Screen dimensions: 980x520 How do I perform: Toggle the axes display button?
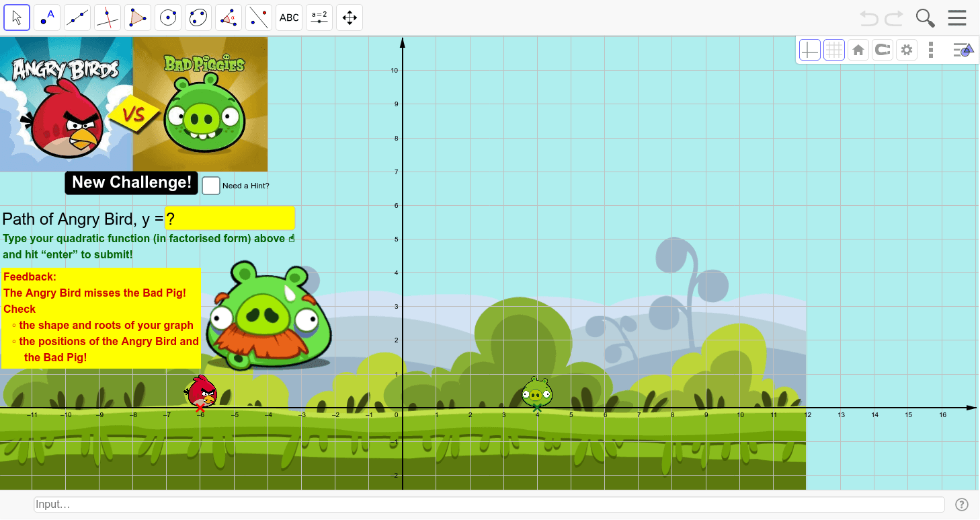point(810,50)
